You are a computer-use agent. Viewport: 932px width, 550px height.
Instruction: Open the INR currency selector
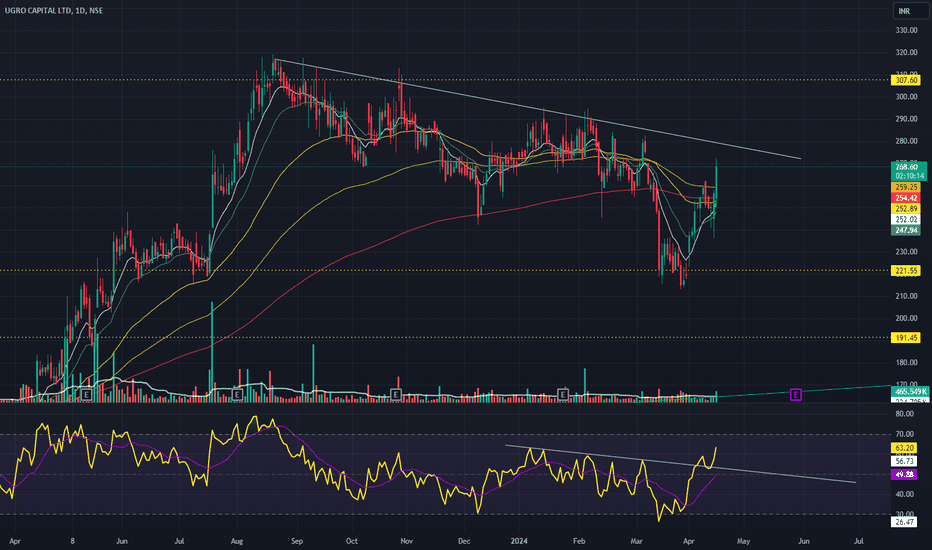click(910, 11)
